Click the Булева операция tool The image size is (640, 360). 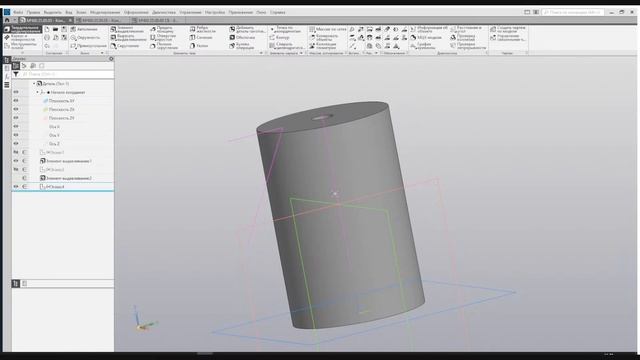[x=242, y=46]
